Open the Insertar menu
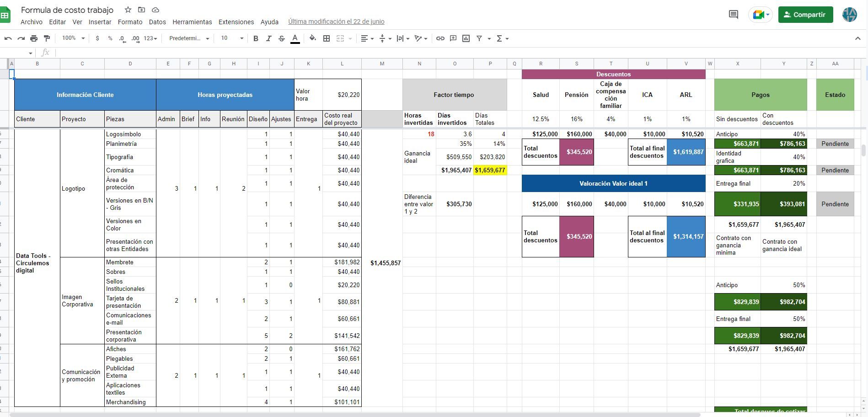Screen dimensions: 868x417 coord(100,22)
